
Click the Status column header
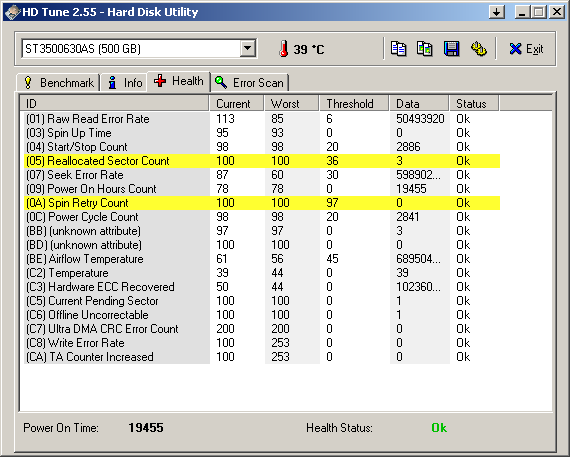click(474, 104)
